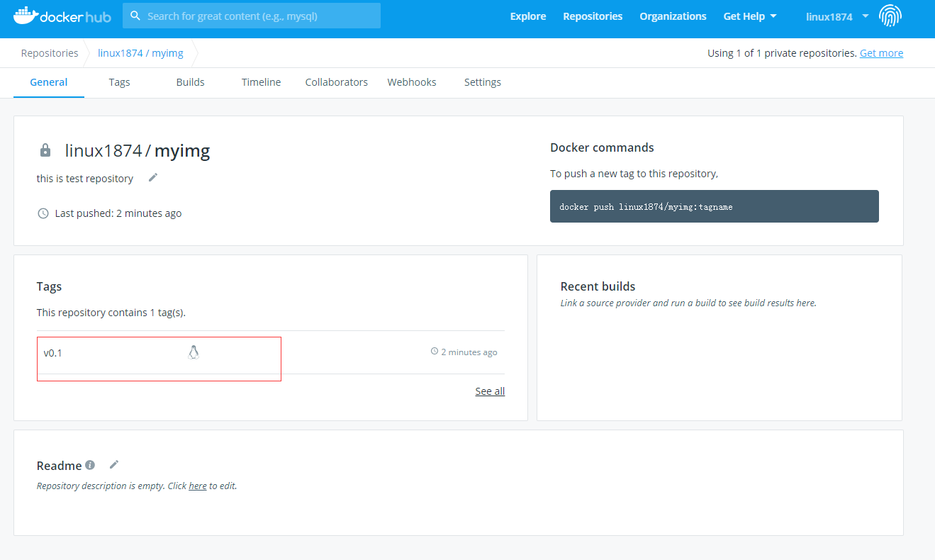Edit the repository description pencil icon
The width and height of the screenshot is (935, 560).
(152, 178)
